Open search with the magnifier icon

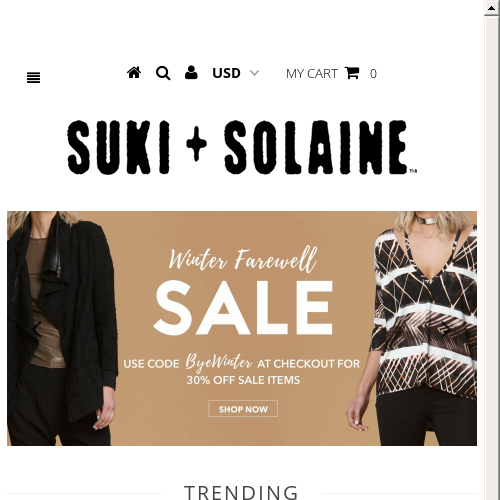(x=163, y=73)
